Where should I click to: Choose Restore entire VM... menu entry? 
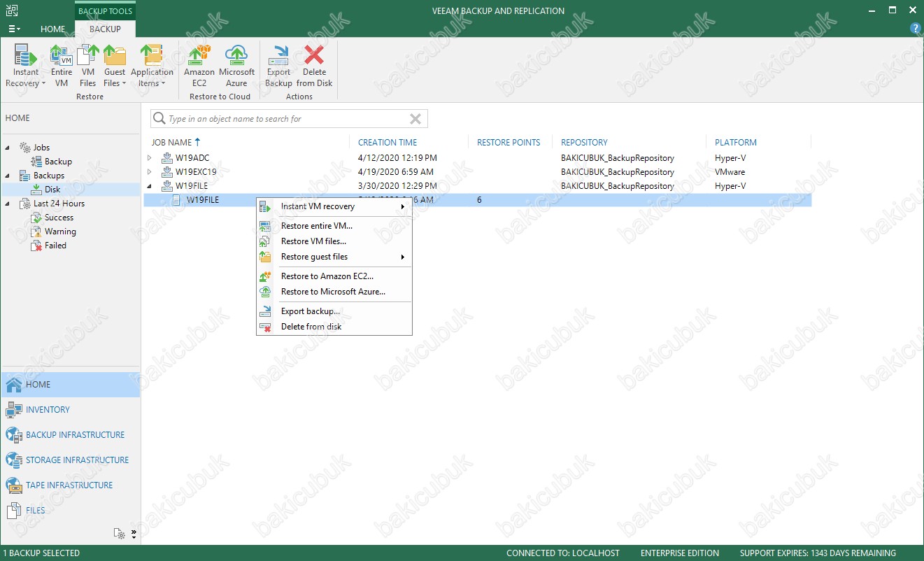click(334, 226)
